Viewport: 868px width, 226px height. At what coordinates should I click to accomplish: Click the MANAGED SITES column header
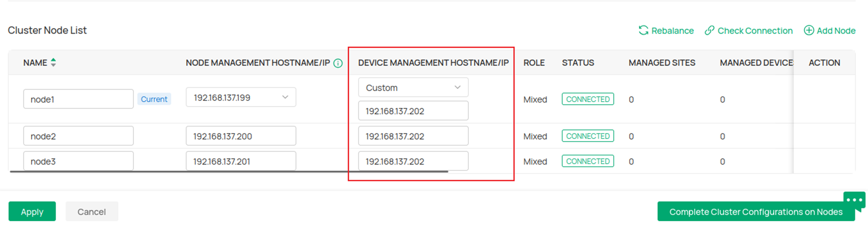click(662, 63)
